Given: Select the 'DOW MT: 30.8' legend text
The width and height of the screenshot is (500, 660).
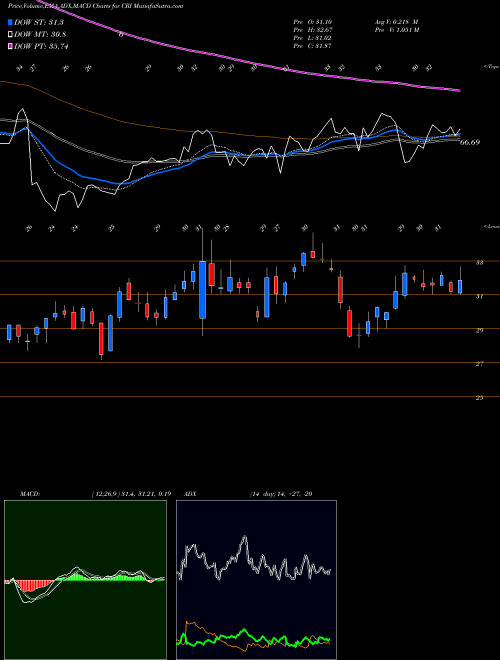Looking at the screenshot, I should 40,35.
